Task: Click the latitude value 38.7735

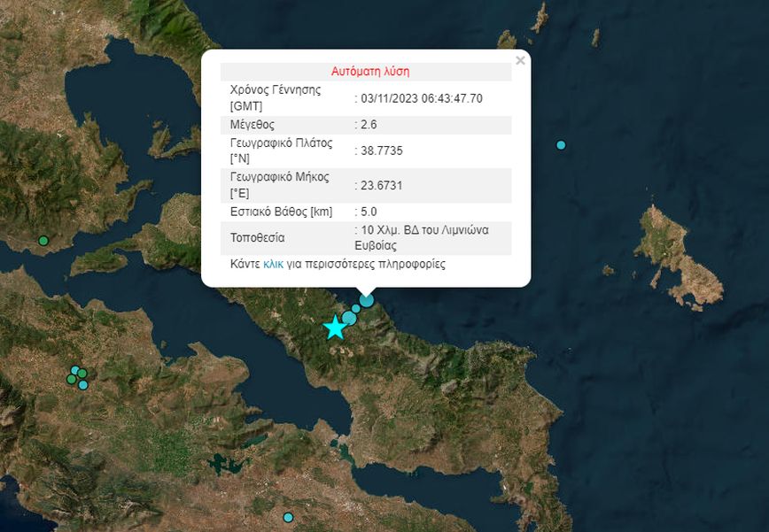Action: pyautogui.click(x=381, y=151)
